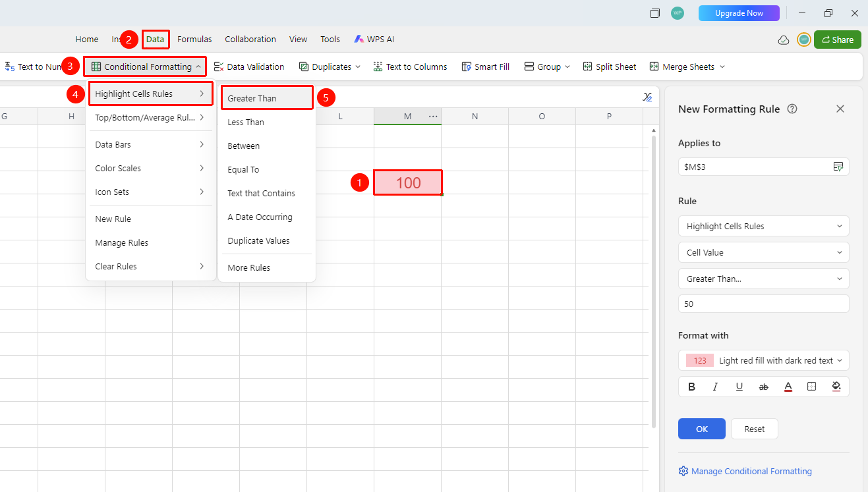Expand the Color Scales submenu
868x492 pixels.
(150, 168)
